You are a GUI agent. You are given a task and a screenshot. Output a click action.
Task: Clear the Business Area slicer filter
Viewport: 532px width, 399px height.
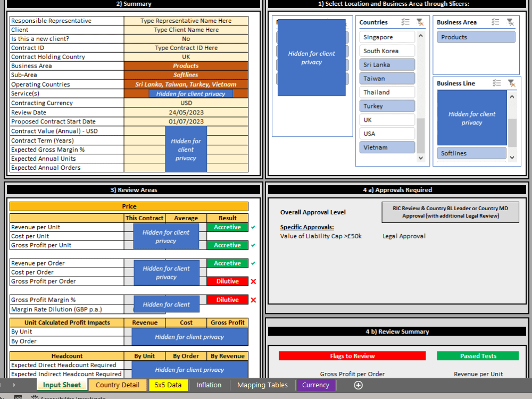click(x=510, y=22)
